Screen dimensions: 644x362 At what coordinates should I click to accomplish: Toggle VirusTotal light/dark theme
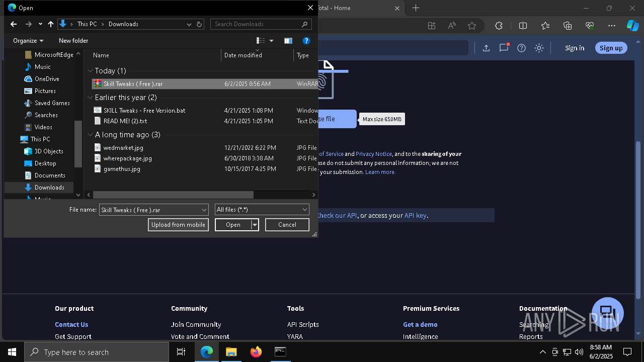(x=539, y=48)
